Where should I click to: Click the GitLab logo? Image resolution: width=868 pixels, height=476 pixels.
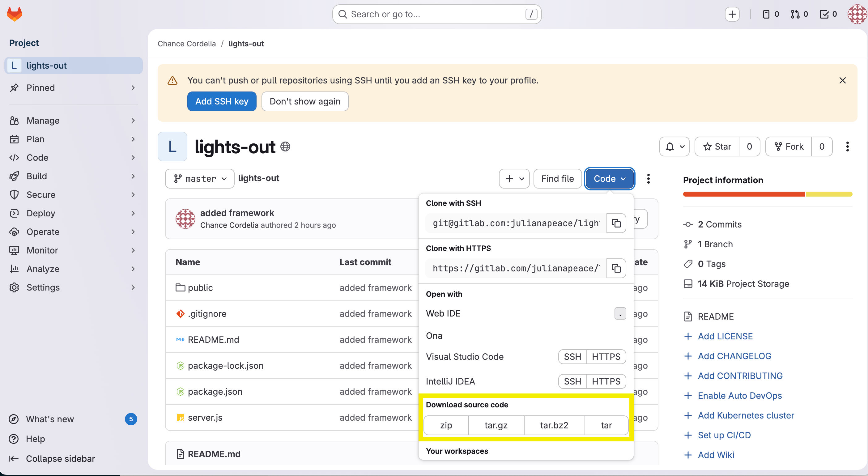[x=14, y=14]
